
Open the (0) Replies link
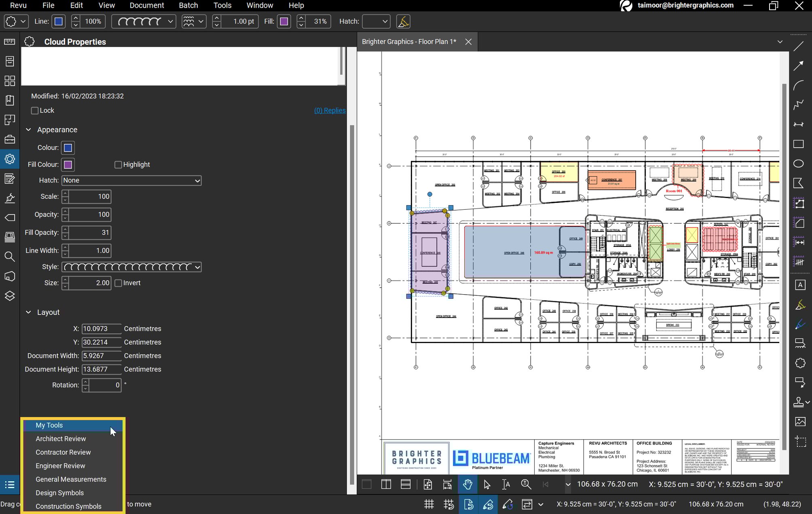330,110
